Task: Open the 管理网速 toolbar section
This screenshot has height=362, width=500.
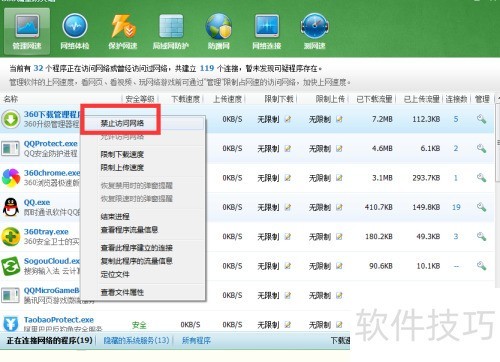Action: pyautogui.click(x=27, y=31)
